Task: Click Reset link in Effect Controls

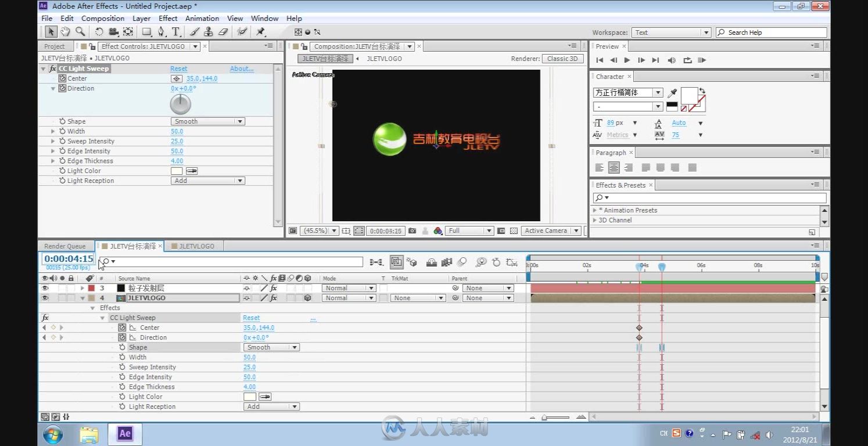Action: click(179, 69)
